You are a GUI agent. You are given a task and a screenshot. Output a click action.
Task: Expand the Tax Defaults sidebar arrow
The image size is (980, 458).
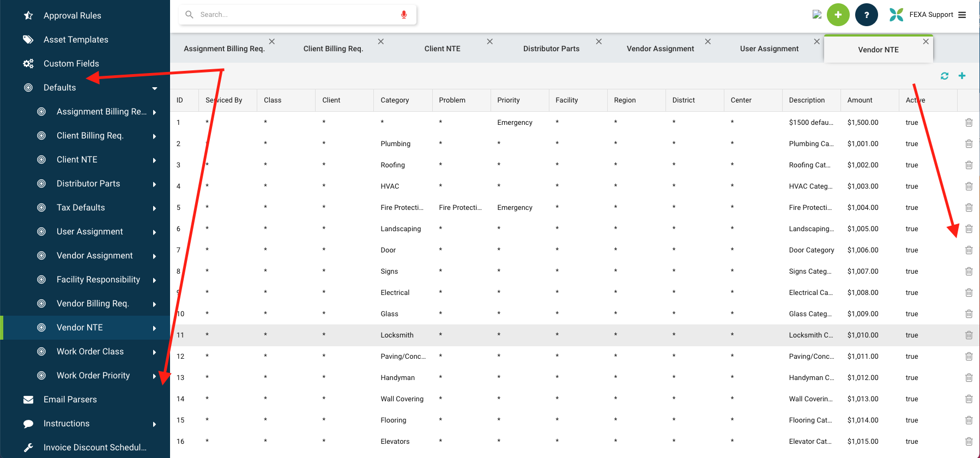(x=155, y=208)
